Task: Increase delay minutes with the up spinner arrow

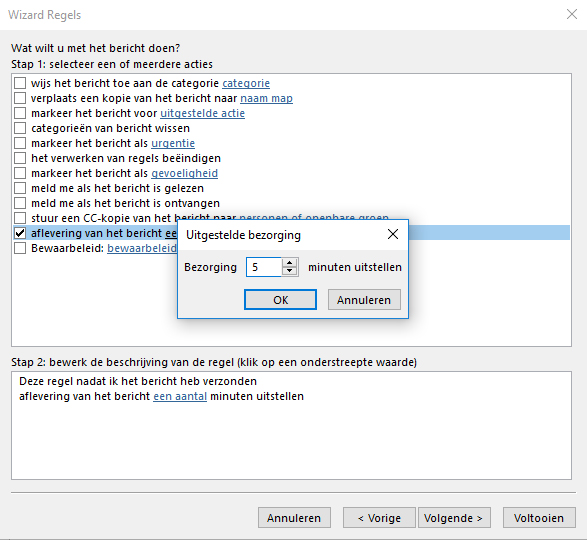Action: tap(289, 263)
